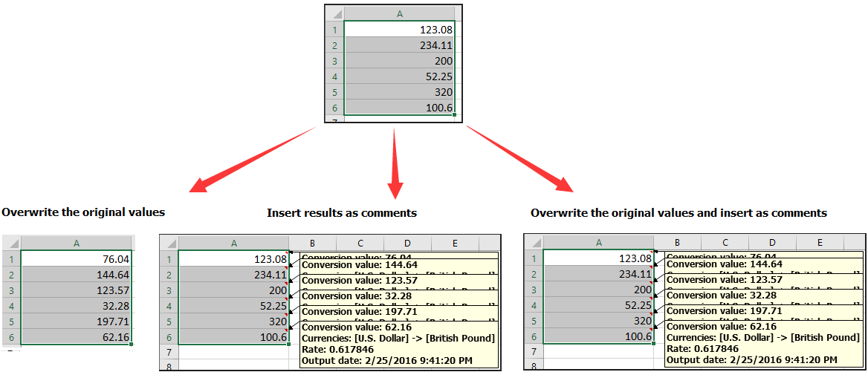Click cell 100.6 in the middle comments sheet
Viewport: 868px width, 372px height.
[x=233, y=336]
